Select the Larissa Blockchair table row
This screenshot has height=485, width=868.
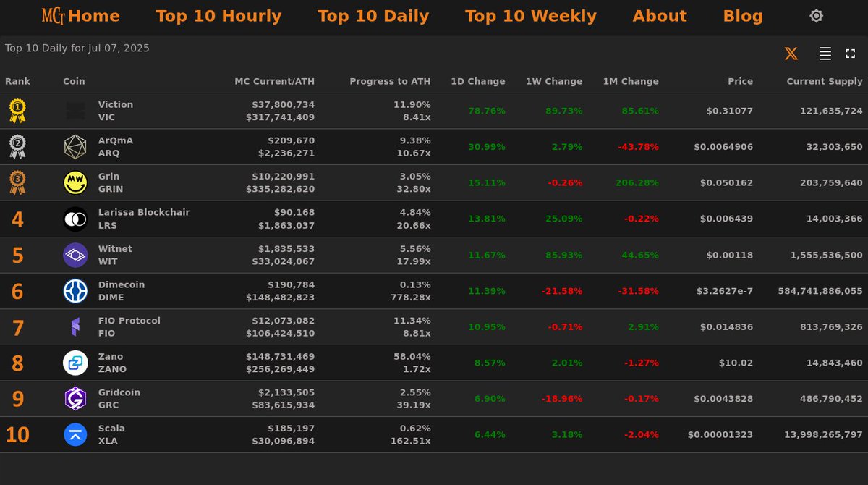tap(434, 219)
